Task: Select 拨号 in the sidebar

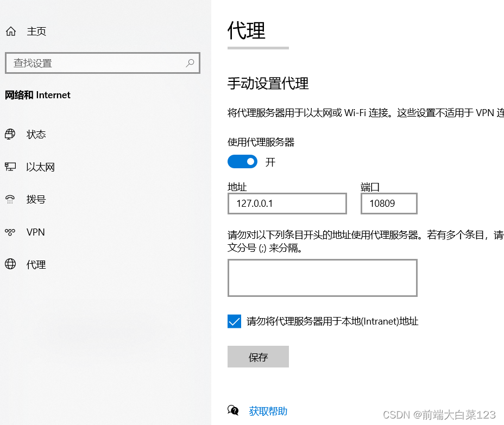Action: tap(36, 200)
